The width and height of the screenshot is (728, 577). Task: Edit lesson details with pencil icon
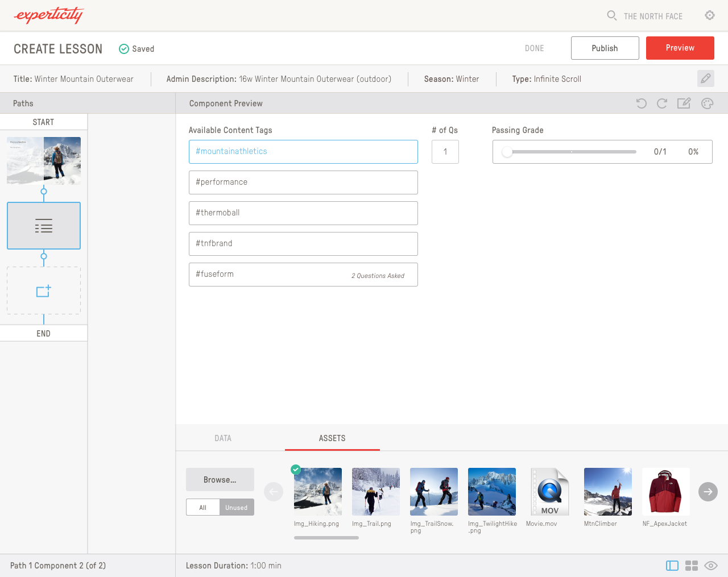[706, 78]
